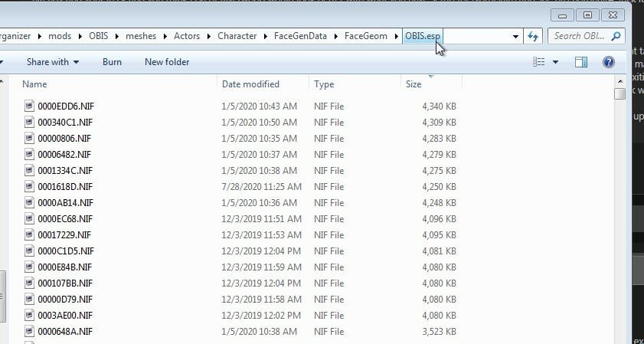This screenshot has width=644, height=344.
Task: Click the 00017229.NIF file icon
Action: pyautogui.click(x=29, y=234)
